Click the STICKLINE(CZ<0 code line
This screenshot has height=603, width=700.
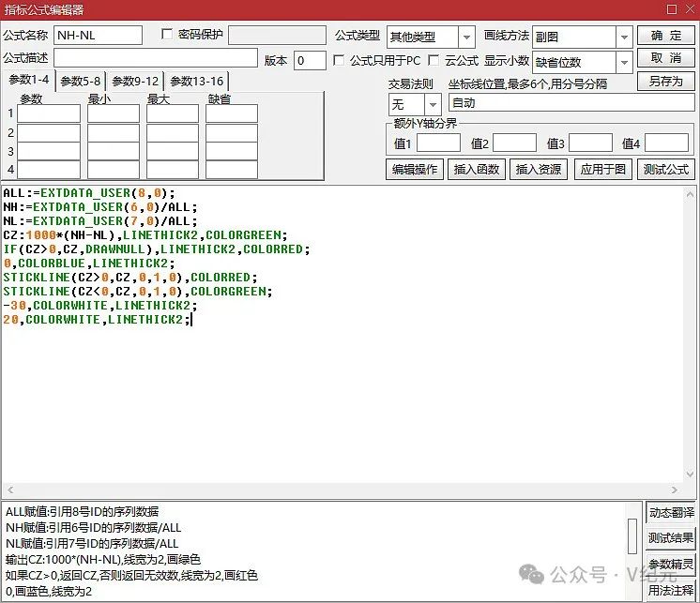pyautogui.click(x=138, y=292)
